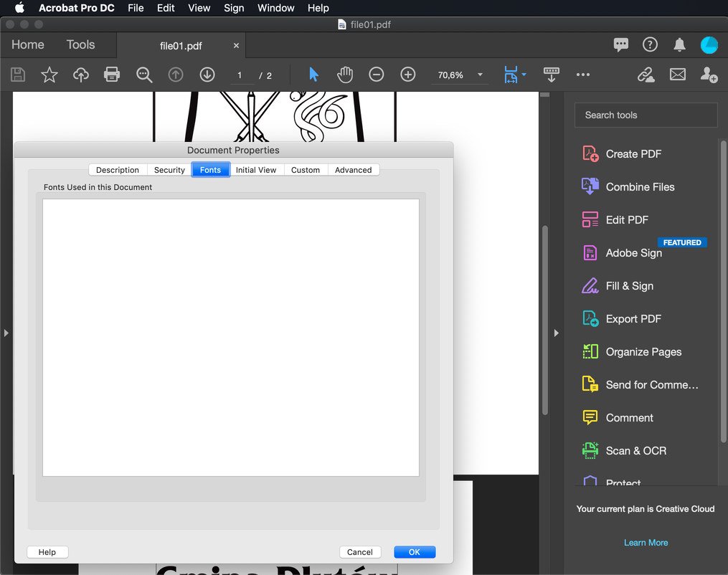Zoom out with the minus icon
The height and width of the screenshot is (575, 728).
376,75
